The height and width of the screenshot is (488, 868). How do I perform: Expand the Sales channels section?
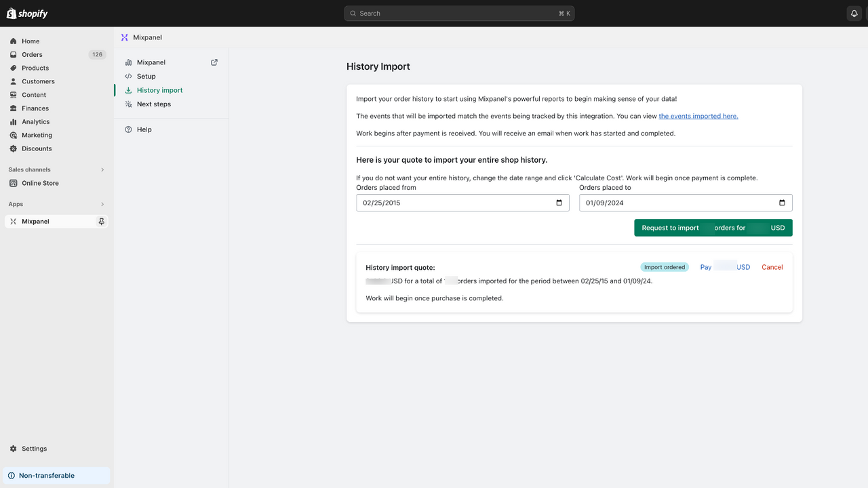click(x=102, y=169)
